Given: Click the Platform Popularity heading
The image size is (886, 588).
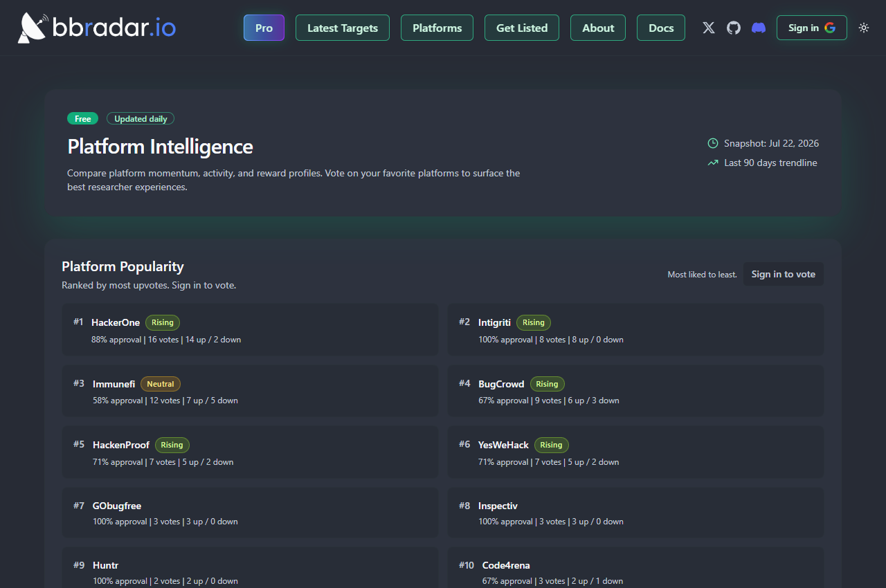Looking at the screenshot, I should (x=123, y=266).
